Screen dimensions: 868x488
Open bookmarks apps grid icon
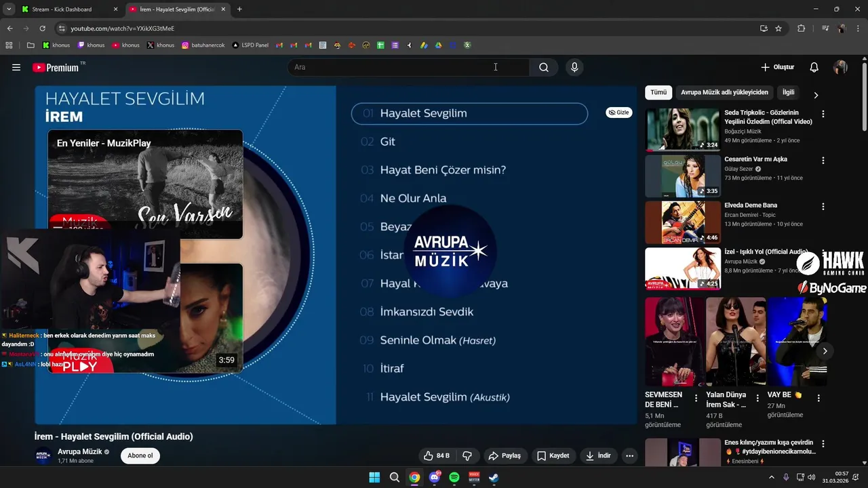click(9, 45)
